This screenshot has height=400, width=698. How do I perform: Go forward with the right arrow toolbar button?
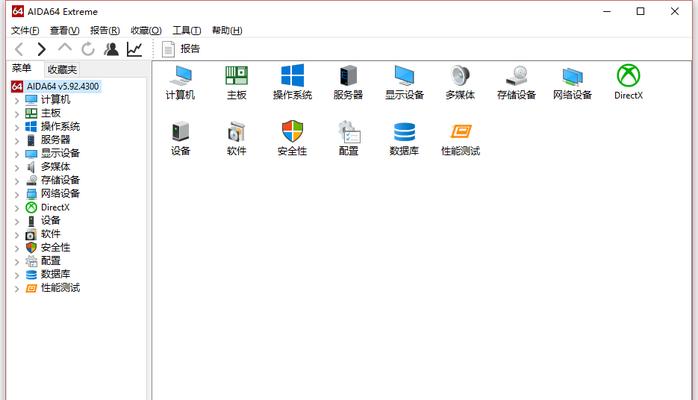pyautogui.click(x=41, y=49)
